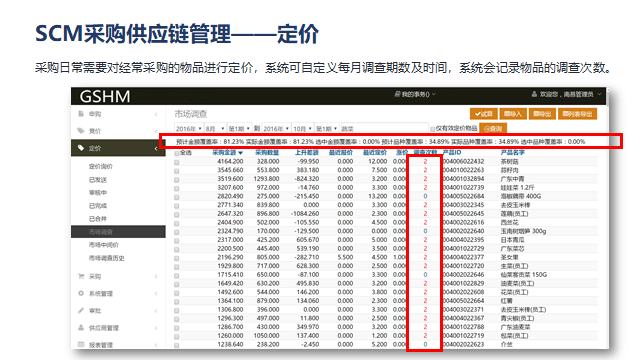The height and width of the screenshot is (360, 640).
Task: Check the row with amount 4164.200
Action: [x=177, y=162]
